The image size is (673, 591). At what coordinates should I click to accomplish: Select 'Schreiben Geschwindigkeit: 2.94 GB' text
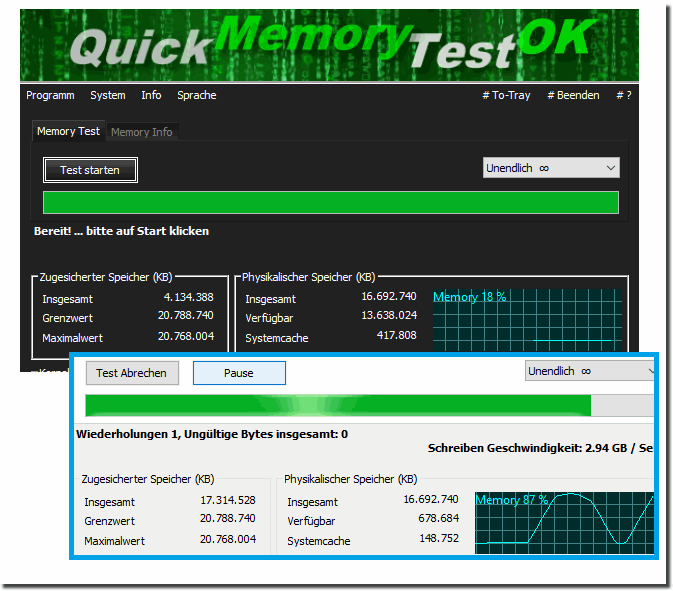click(x=527, y=448)
